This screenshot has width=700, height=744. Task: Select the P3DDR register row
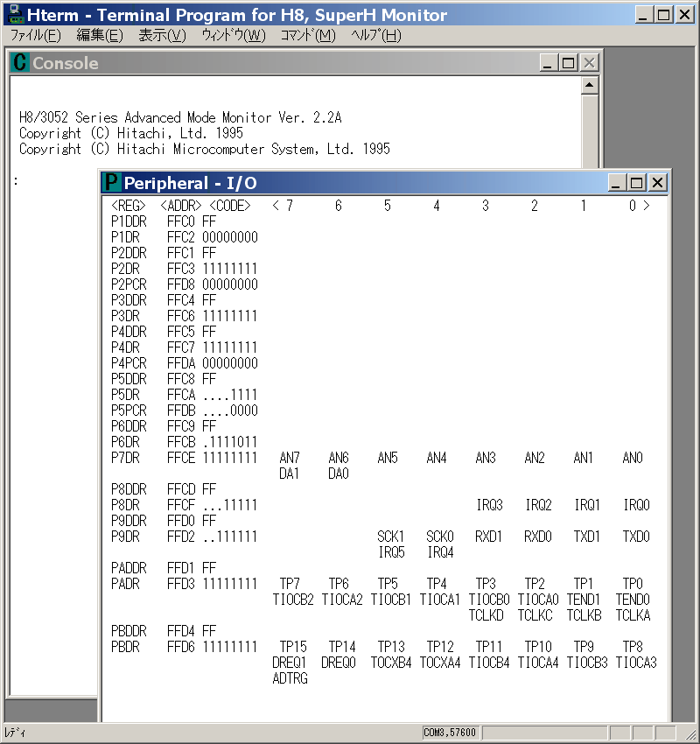point(164,300)
